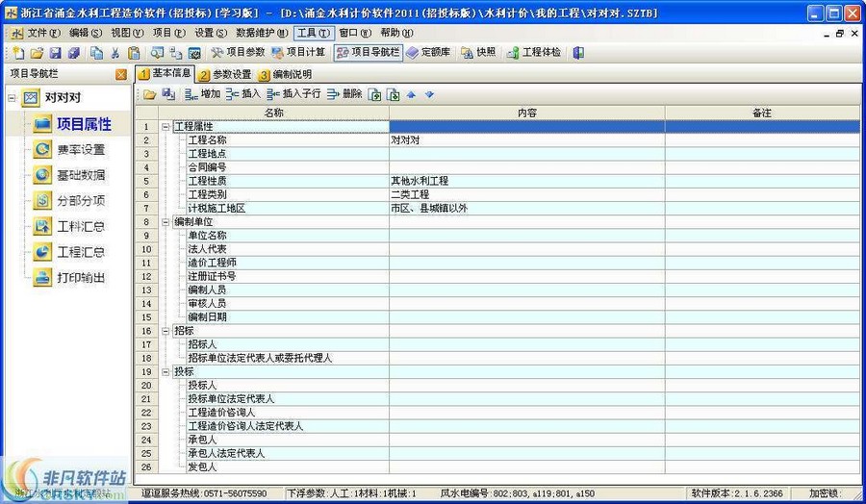Click the 市区、县城镇以外 content cell

pos(527,208)
